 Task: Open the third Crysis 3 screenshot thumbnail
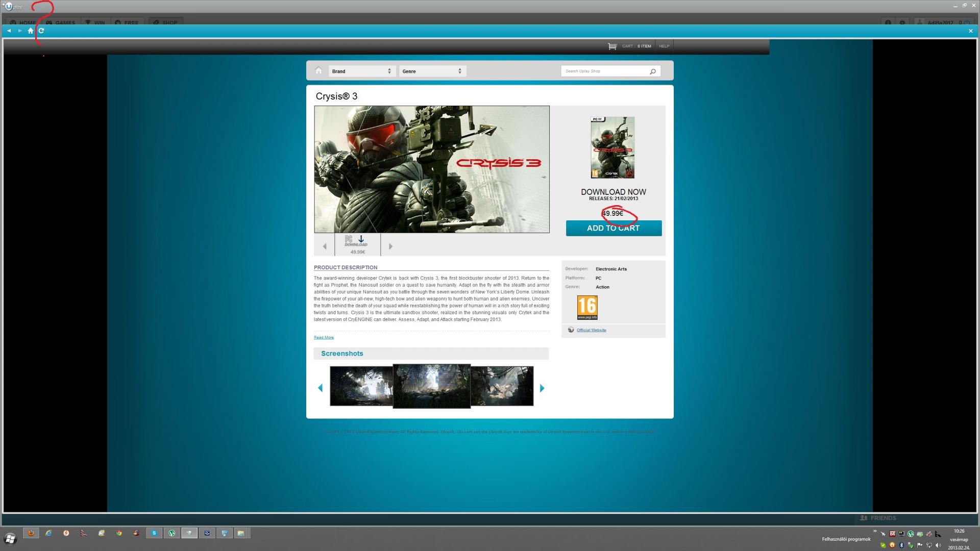(502, 386)
